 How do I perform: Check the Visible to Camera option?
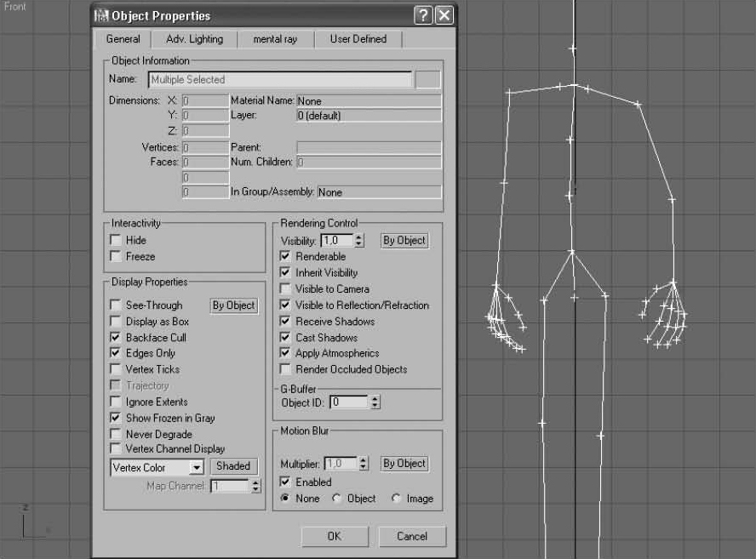[x=285, y=289]
